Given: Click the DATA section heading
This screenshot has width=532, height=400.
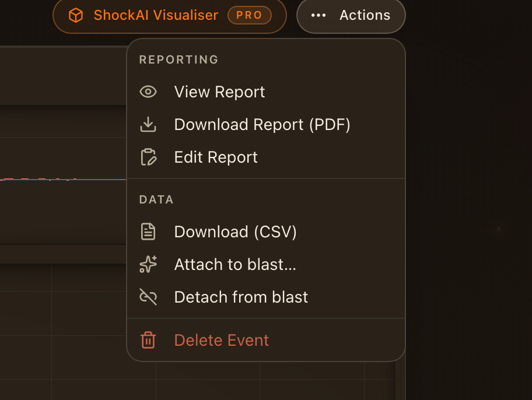Looking at the screenshot, I should coord(156,199).
